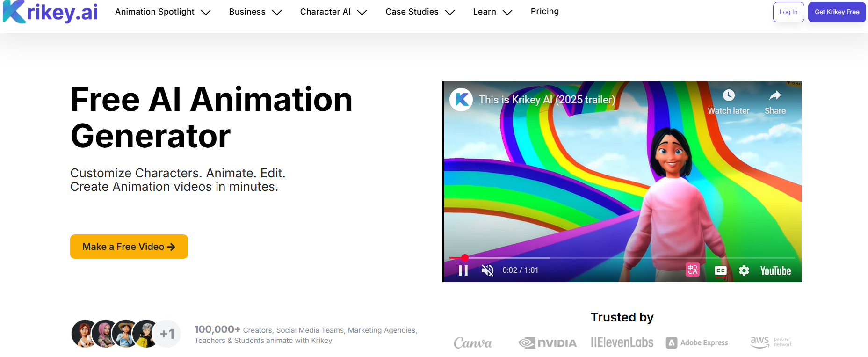This screenshot has height=357, width=868.
Task: Open Krikey channel avatar in video
Action: 462,100
